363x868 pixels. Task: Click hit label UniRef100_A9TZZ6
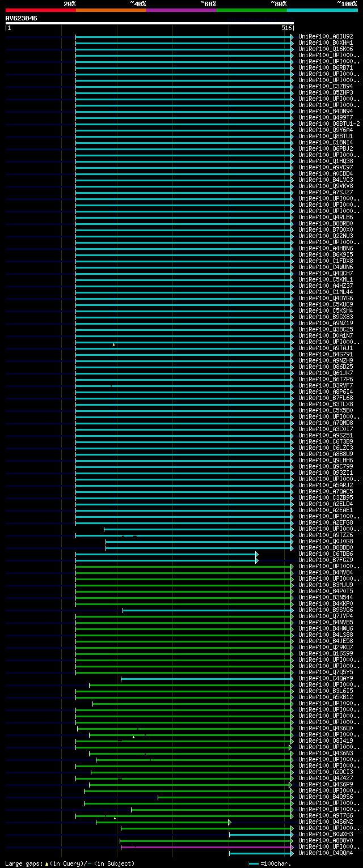pos(326,535)
